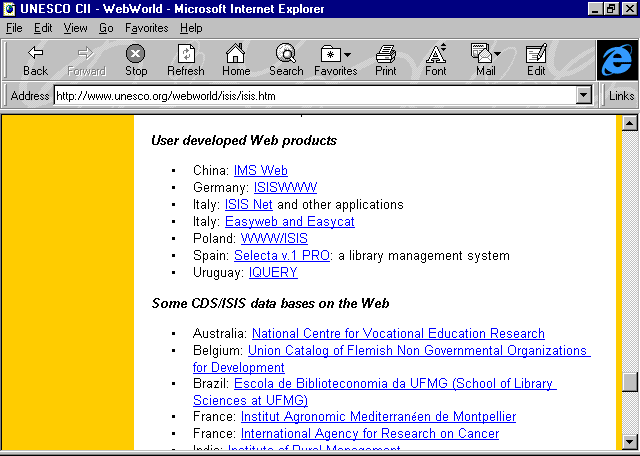Click the title bar globe page icon
This screenshot has width=640, height=456.
[x=9, y=9]
